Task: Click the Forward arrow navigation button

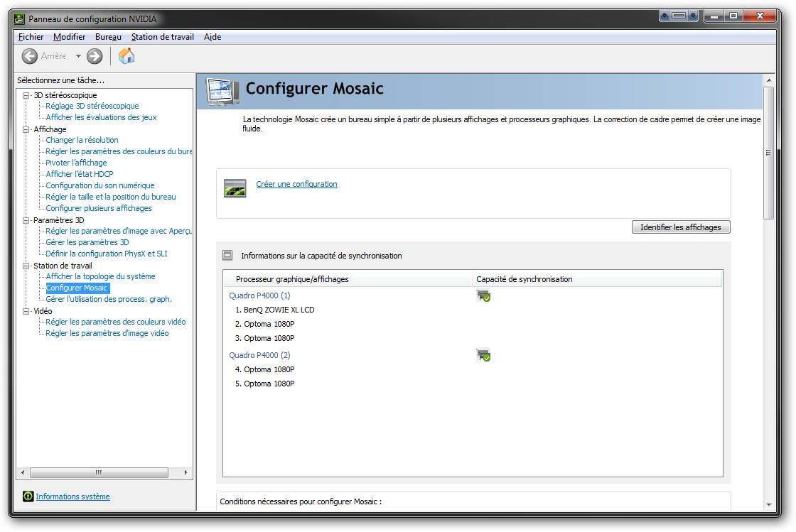Action: point(95,56)
